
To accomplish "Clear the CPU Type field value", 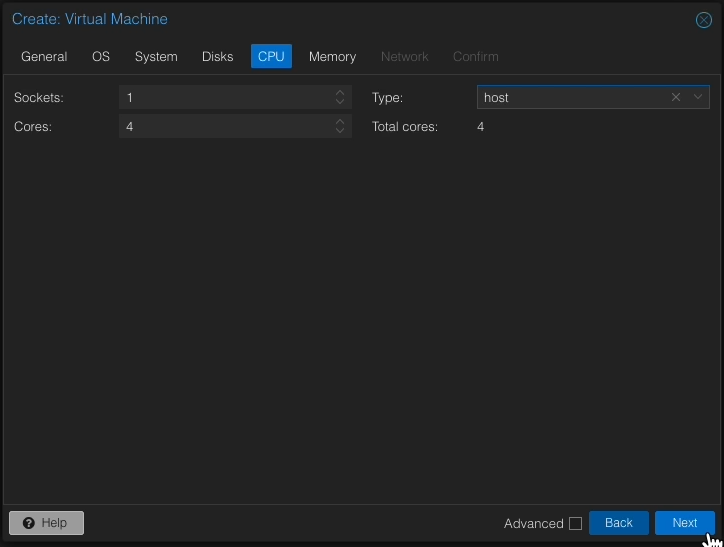I will pos(676,97).
